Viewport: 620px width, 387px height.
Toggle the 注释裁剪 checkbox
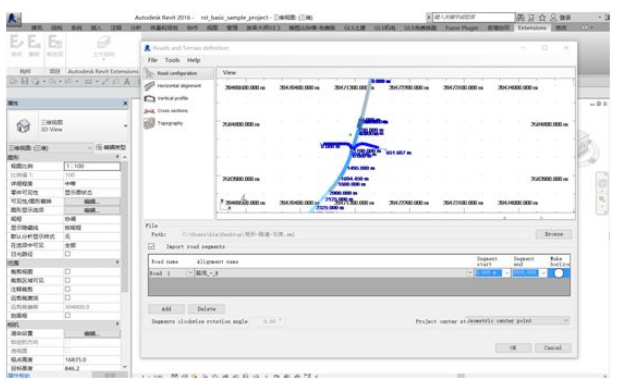(x=68, y=289)
